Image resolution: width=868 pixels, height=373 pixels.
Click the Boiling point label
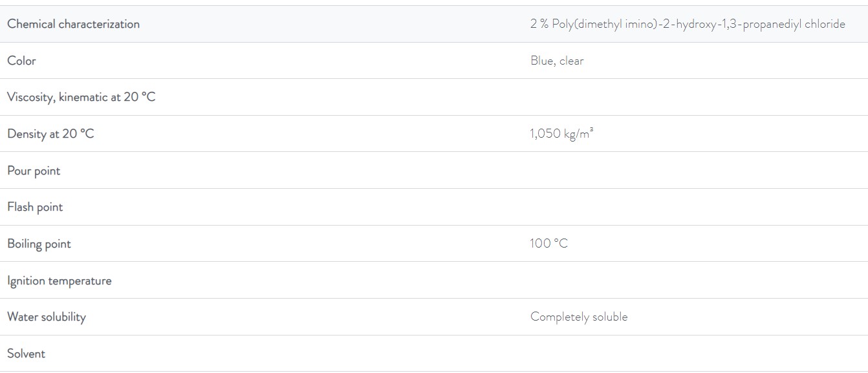point(39,244)
